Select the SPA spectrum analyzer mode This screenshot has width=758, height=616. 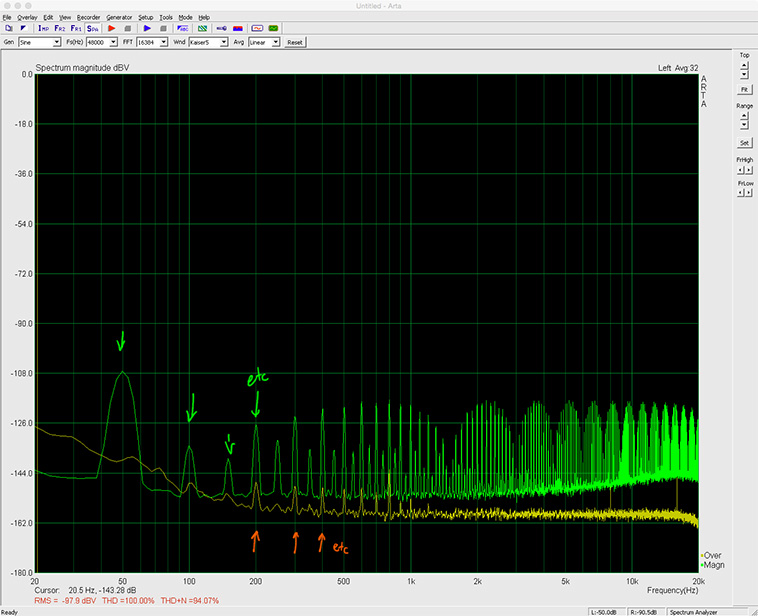(x=93, y=29)
